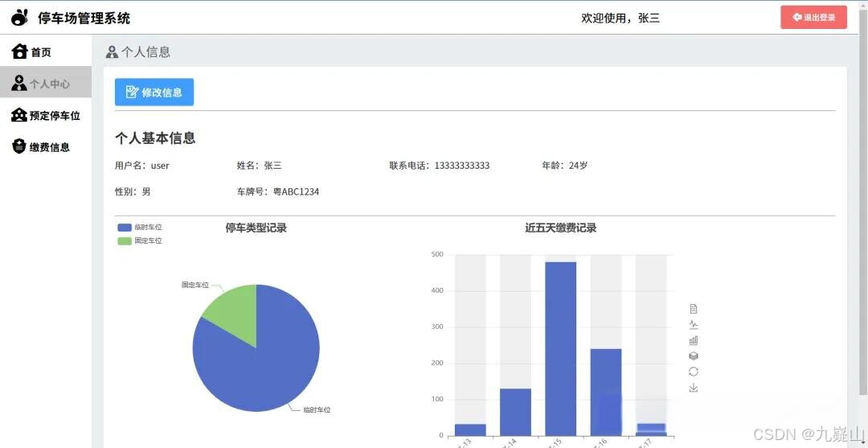The height and width of the screenshot is (448, 868).
Task: Click the user icon beside 个人中心
Action: pos(19,83)
